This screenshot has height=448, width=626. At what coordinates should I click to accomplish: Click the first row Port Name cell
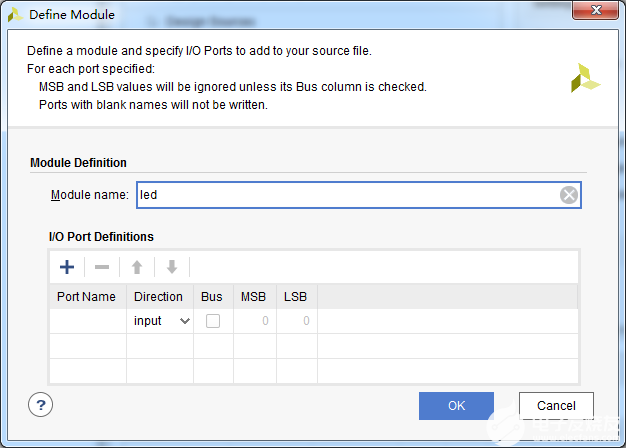coord(87,321)
